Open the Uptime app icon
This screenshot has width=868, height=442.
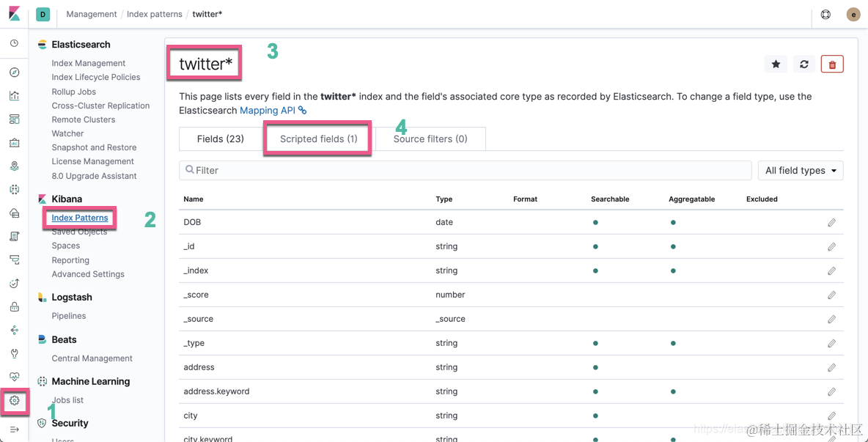coord(15,283)
